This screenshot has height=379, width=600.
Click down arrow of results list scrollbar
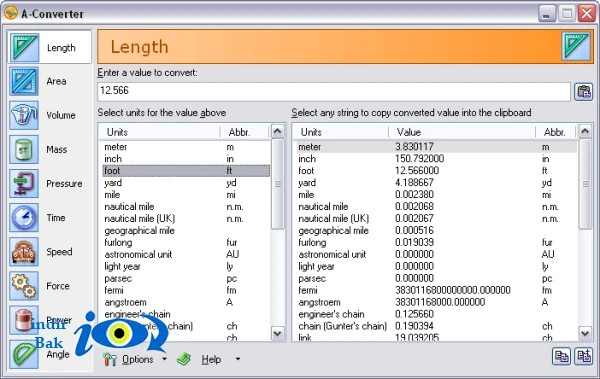pos(585,333)
